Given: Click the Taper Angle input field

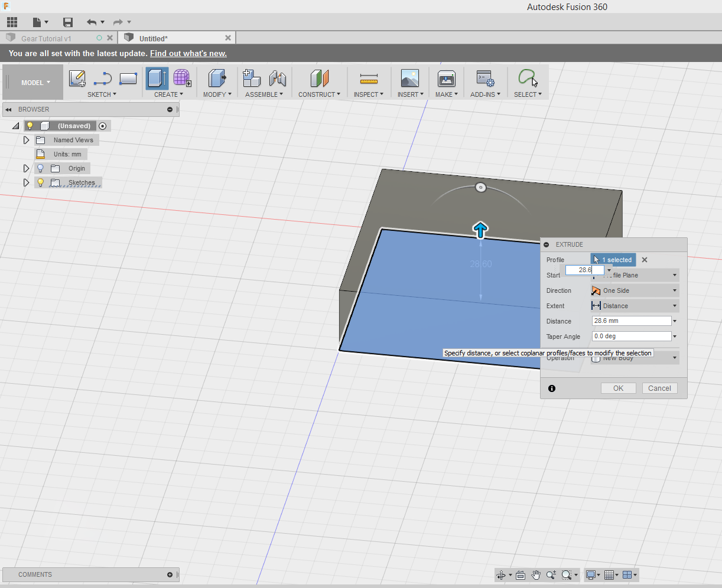Looking at the screenshot, I should tap(631, 337).
